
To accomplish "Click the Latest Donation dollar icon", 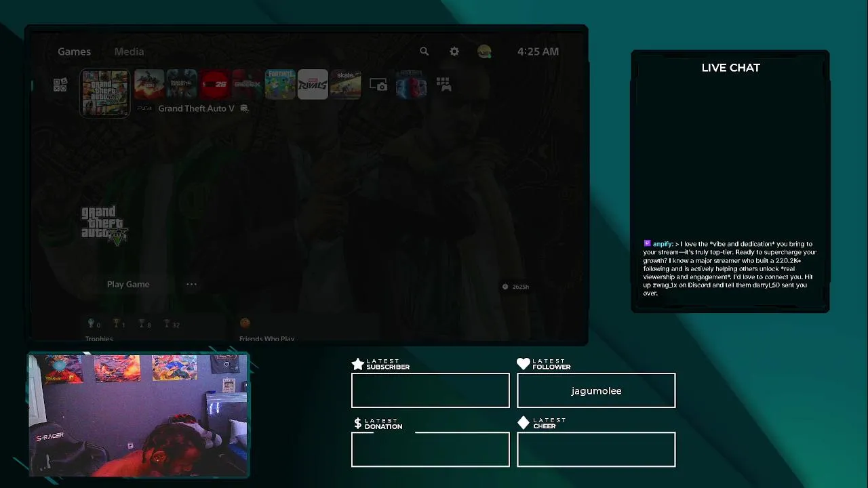I will tap(357, 424).
